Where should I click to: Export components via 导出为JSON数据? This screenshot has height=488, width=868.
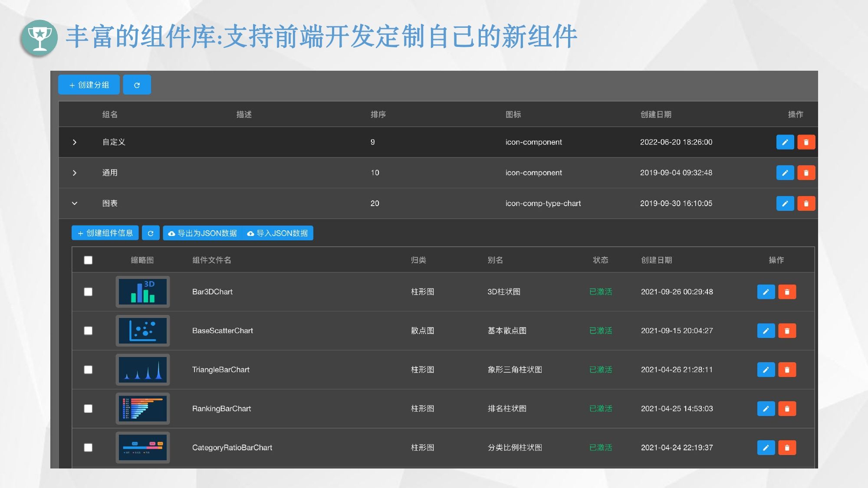(x=203, y=233)
